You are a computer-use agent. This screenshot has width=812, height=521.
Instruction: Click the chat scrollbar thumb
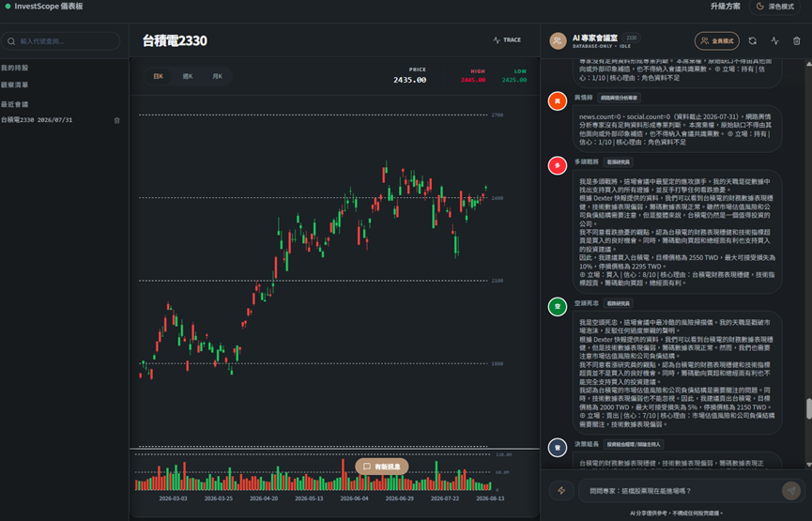pyautogui.click(x=808, y=408)
